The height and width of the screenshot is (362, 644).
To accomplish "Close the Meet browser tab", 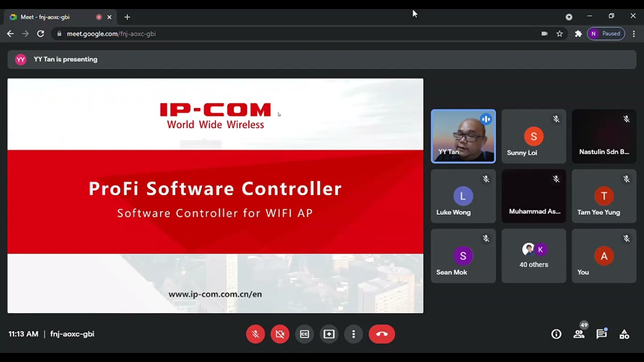I will 109,17.
